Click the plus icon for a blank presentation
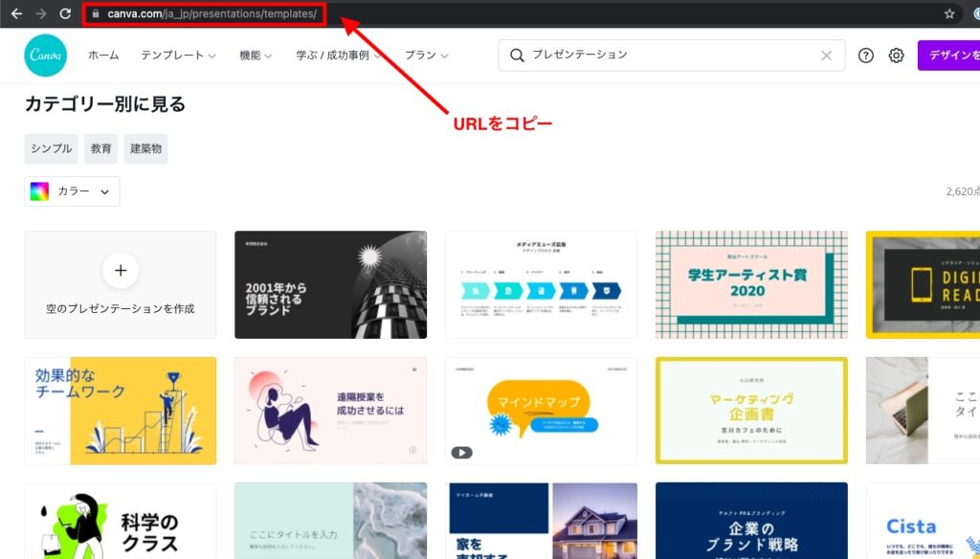Image resolution: width=980 pixels, height=559 pixels. 121,270
